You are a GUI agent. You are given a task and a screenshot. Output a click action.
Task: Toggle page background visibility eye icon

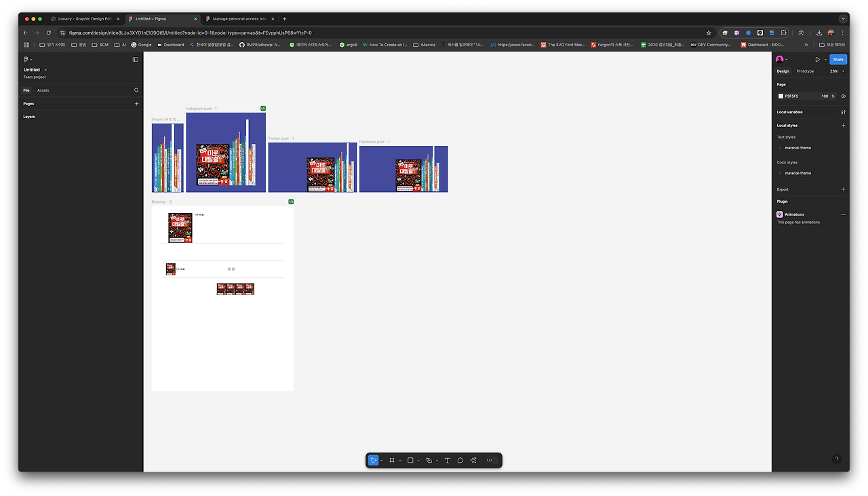(843, 96)
